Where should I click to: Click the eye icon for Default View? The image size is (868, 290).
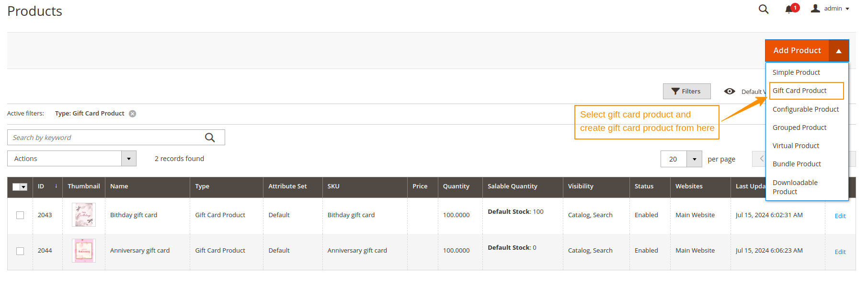click(x=730, y=91)
